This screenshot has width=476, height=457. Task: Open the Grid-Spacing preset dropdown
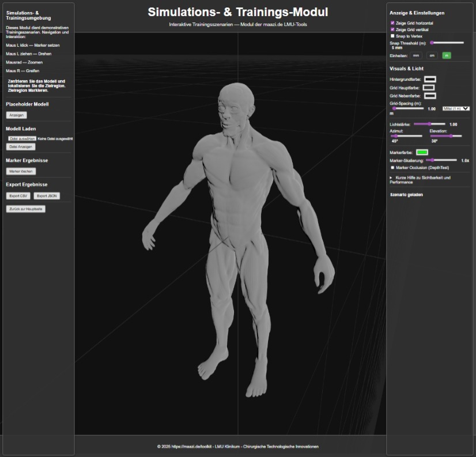coord(456,108)
